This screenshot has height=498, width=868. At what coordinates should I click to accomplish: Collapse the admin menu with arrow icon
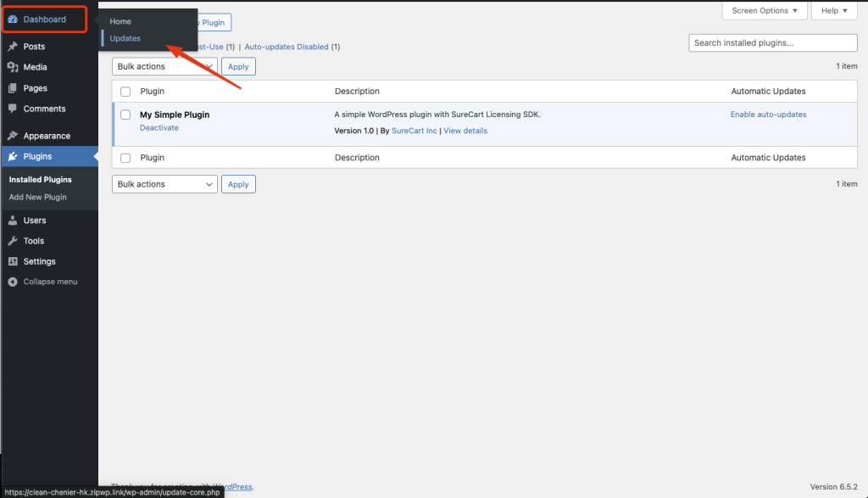point(13,282)
